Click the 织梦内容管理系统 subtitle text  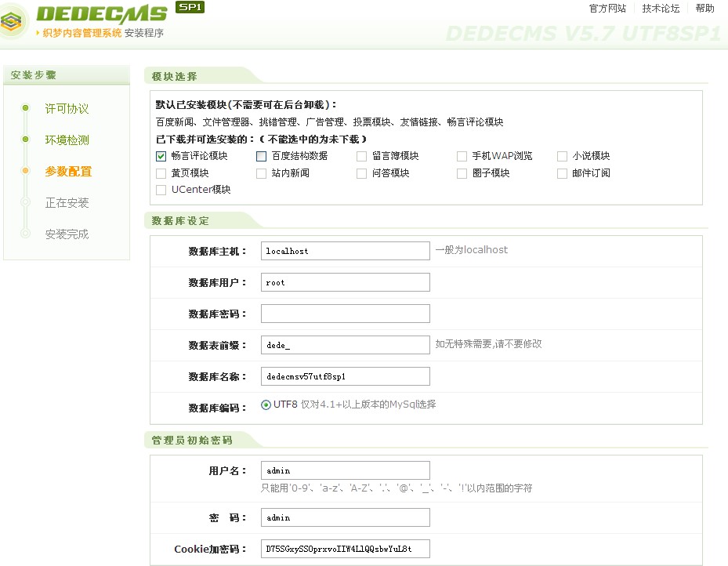tap(82, 33)
